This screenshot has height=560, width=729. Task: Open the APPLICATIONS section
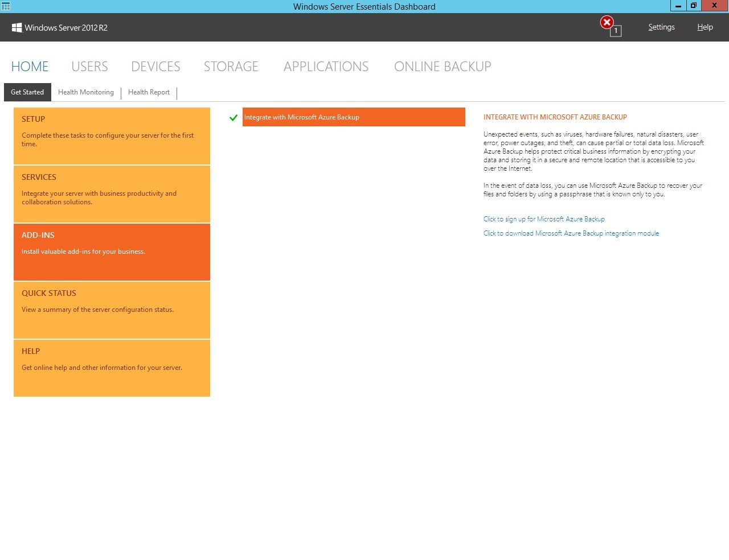[326, 67]
